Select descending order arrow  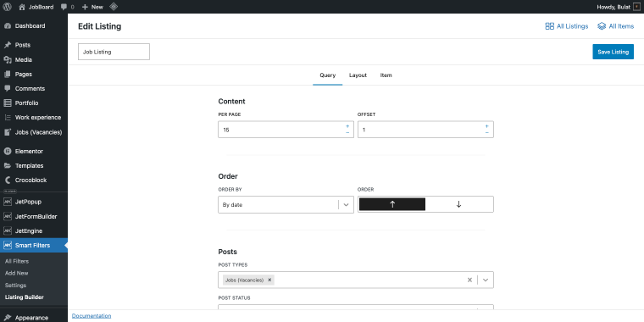[458, 204]
